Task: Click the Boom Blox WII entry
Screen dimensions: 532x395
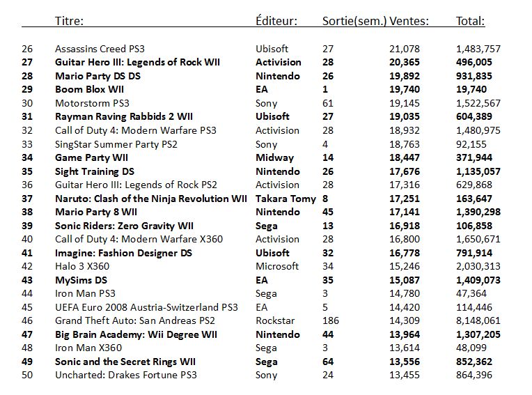Action: [x=89, y=90]
